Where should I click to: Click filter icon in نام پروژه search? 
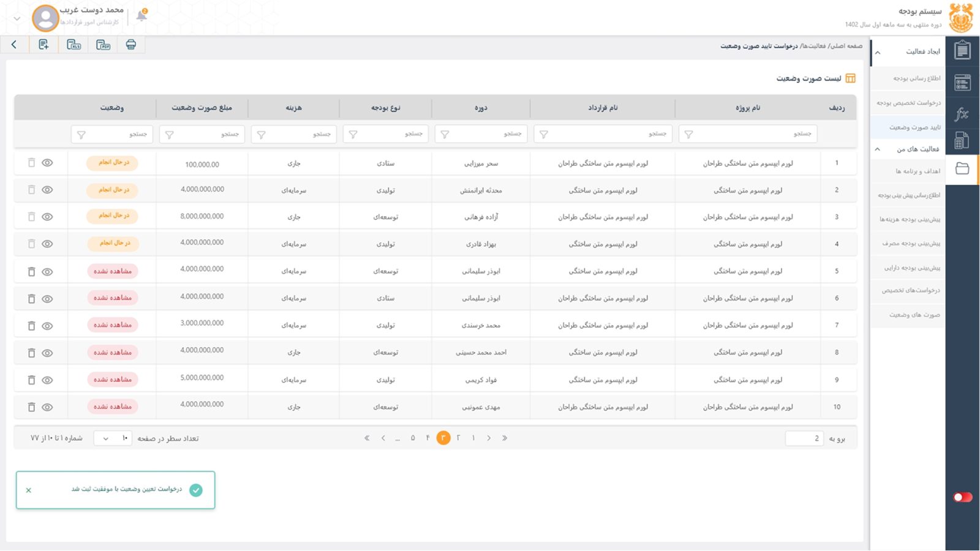click(x=688, y=135)
